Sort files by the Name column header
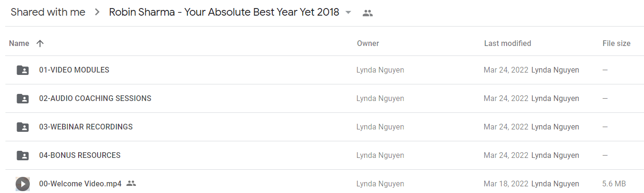 coord(19,43)
